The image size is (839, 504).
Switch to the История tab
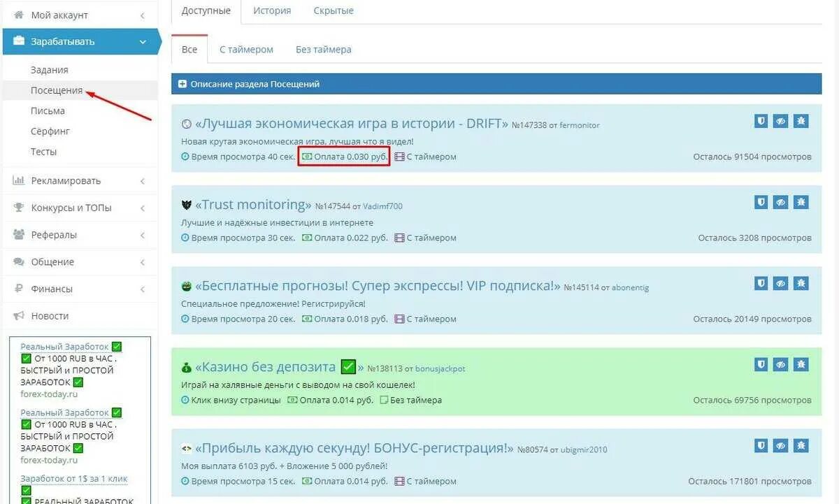(272, 10)
